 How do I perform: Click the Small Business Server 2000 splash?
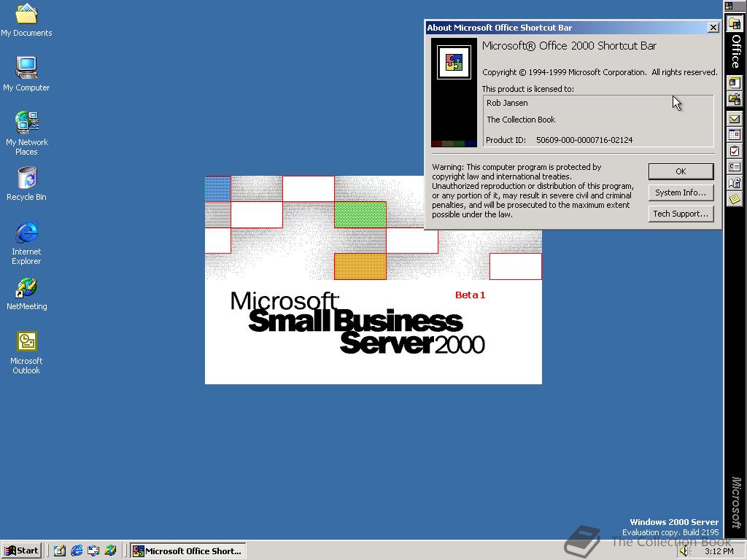pos(373,280)
